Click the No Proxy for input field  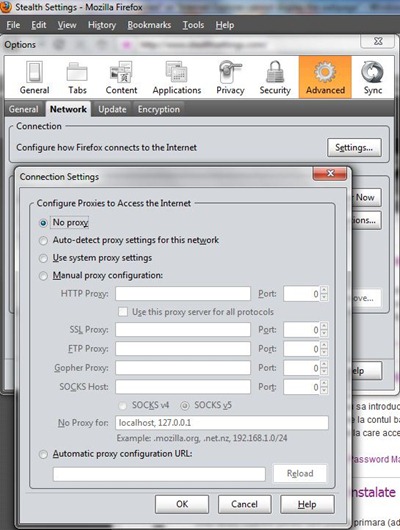222,423
